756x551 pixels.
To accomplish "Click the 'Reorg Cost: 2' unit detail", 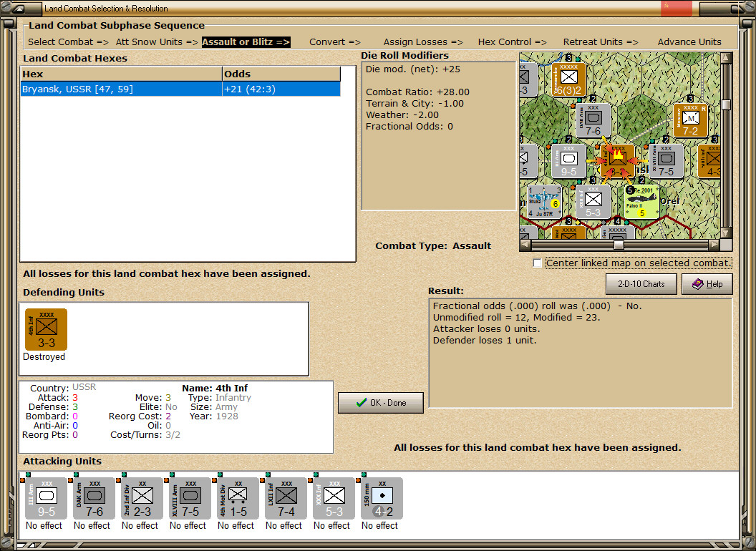I will [140, 416].
